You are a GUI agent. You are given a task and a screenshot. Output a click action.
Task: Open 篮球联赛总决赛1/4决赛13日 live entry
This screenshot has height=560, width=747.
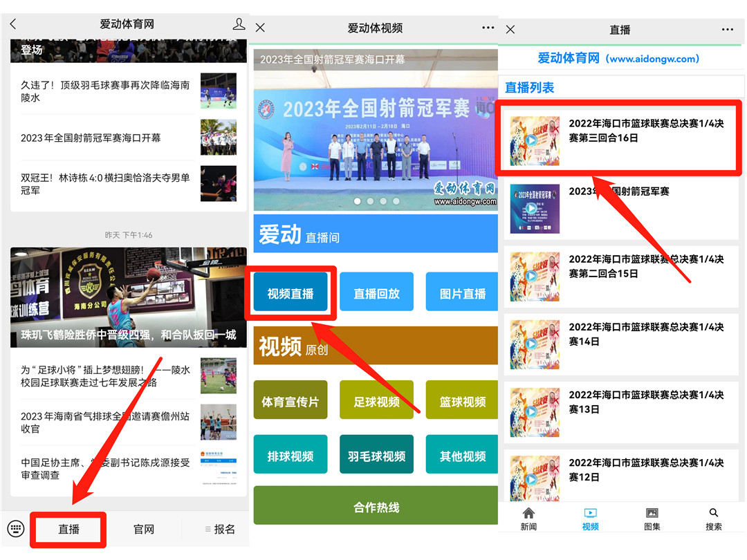coord(620,412)
